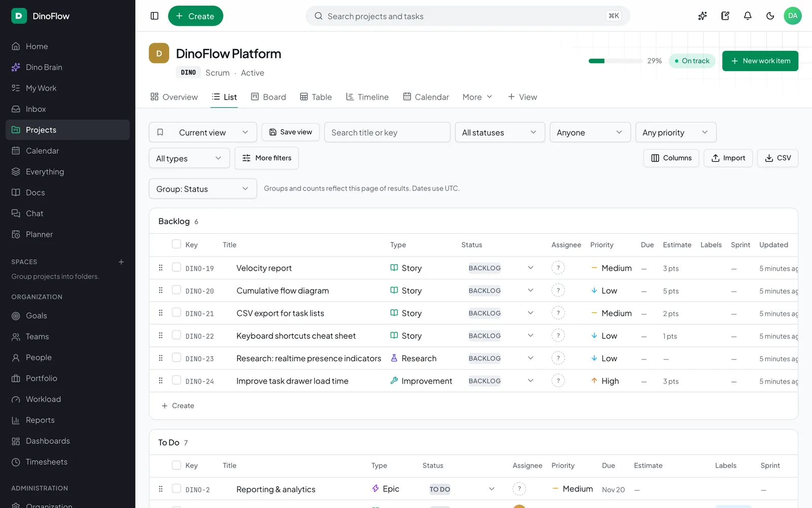Grab the drag handle for DINO-19

pos(160,268)
